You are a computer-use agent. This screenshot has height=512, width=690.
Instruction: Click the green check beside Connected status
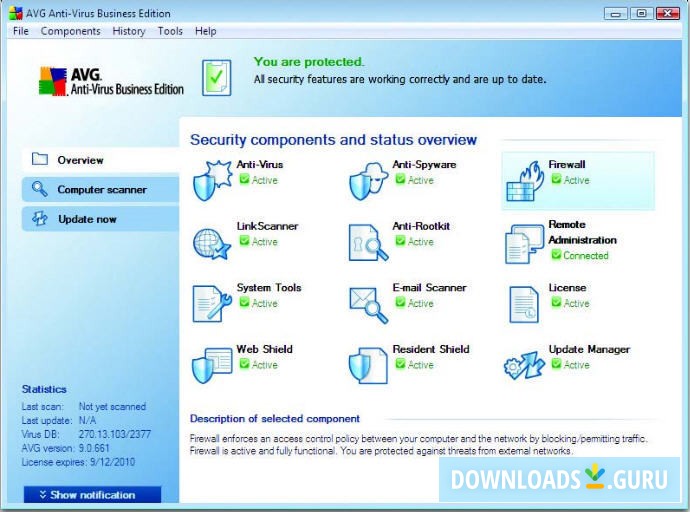pos(556,255)
